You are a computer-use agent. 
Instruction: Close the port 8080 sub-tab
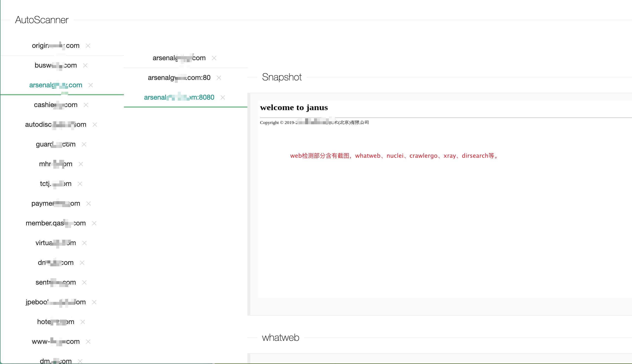[x=223, y=97]
